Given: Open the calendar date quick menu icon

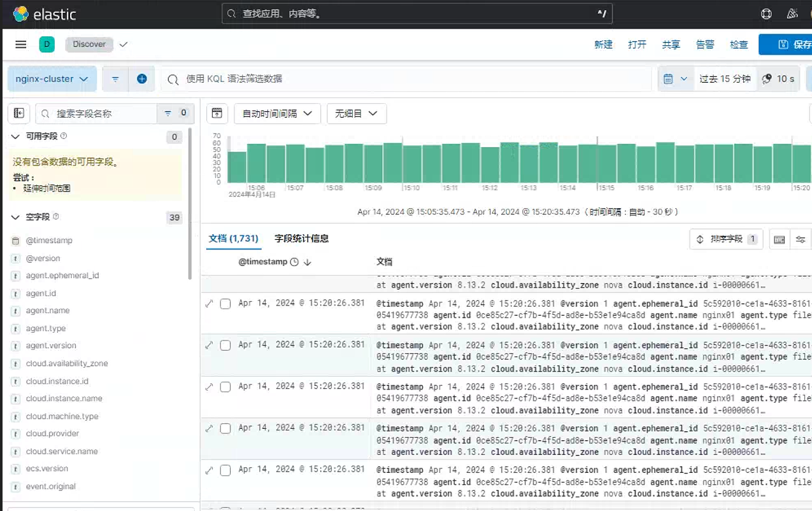Looking at the screenshot, I should coord(675,79).
